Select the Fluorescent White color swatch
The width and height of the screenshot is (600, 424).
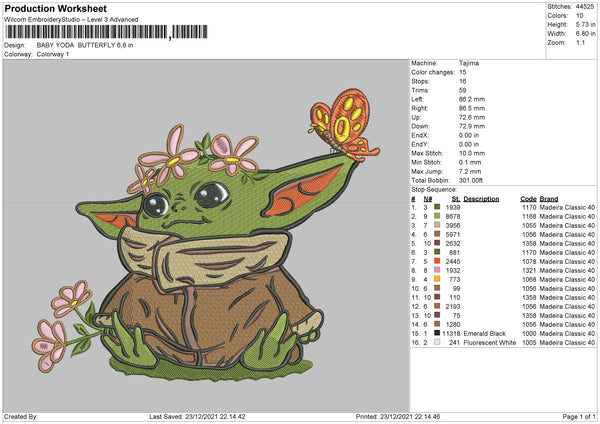pos(437,342)
